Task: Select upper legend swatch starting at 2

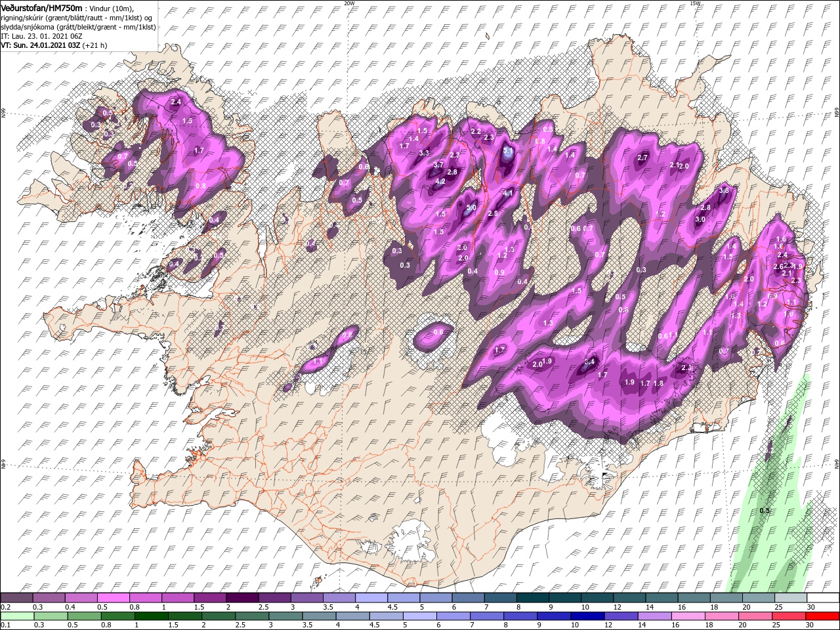Action: pos(243,598)
